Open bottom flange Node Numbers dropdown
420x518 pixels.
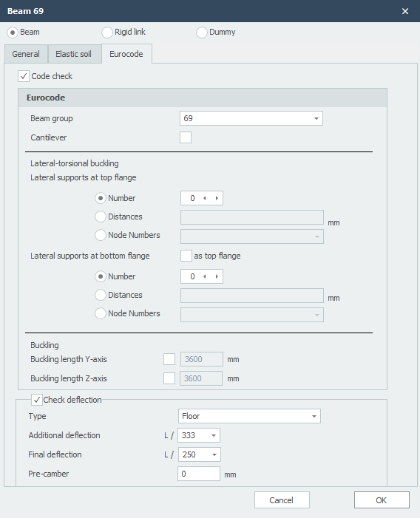pos(252,315)
